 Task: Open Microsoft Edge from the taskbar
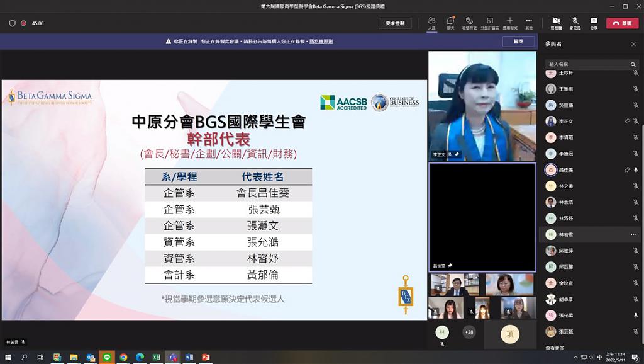(x=140, y=357)
